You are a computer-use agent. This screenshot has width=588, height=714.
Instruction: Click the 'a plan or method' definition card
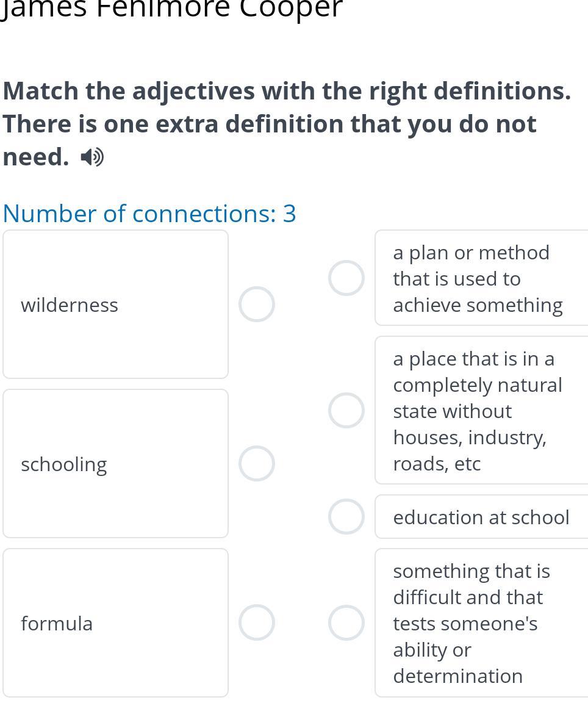(481, 278)
